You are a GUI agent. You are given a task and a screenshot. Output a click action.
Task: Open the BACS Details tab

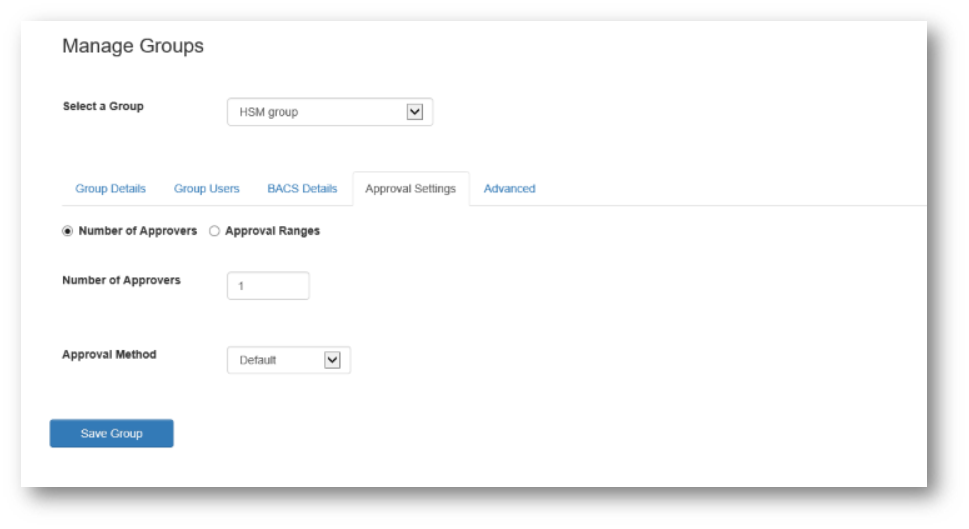point(302,188)
